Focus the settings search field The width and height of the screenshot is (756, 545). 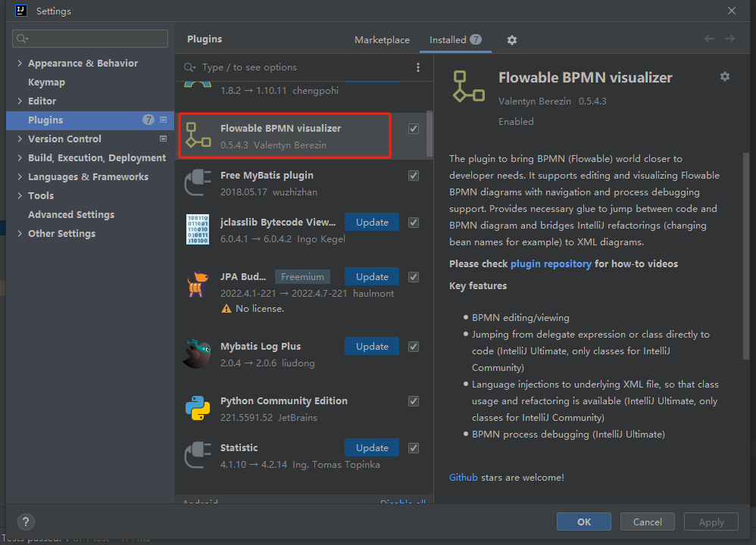click(90, 39)
